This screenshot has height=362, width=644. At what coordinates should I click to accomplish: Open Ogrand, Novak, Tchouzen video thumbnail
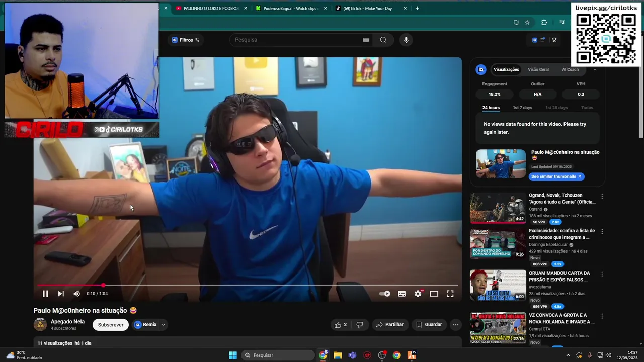(x=498, y=208)
